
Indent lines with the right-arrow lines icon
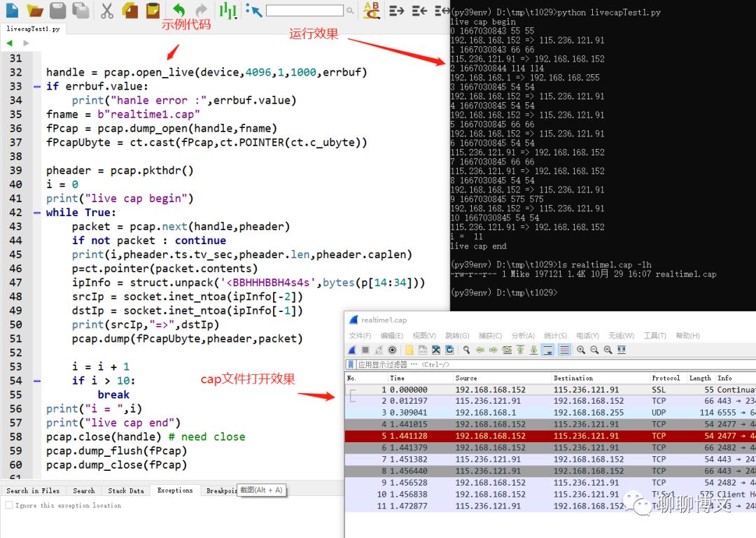tap(396, 10)
